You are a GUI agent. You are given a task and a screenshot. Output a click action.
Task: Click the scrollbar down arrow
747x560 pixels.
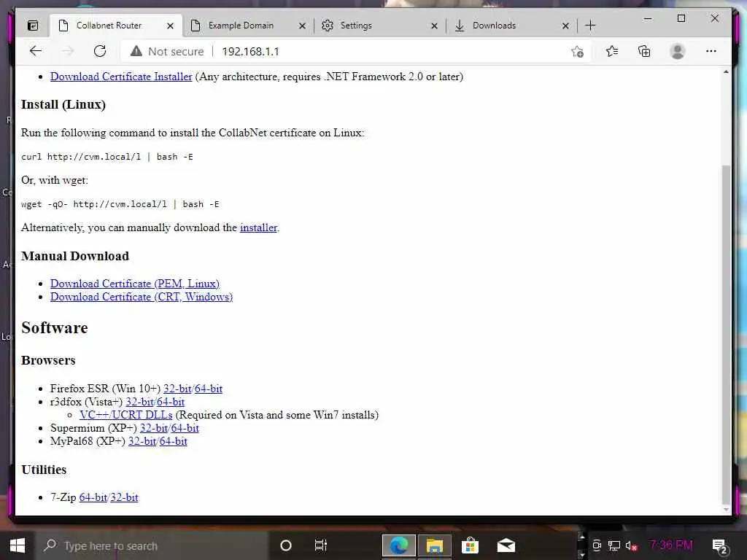click(726, 510)
